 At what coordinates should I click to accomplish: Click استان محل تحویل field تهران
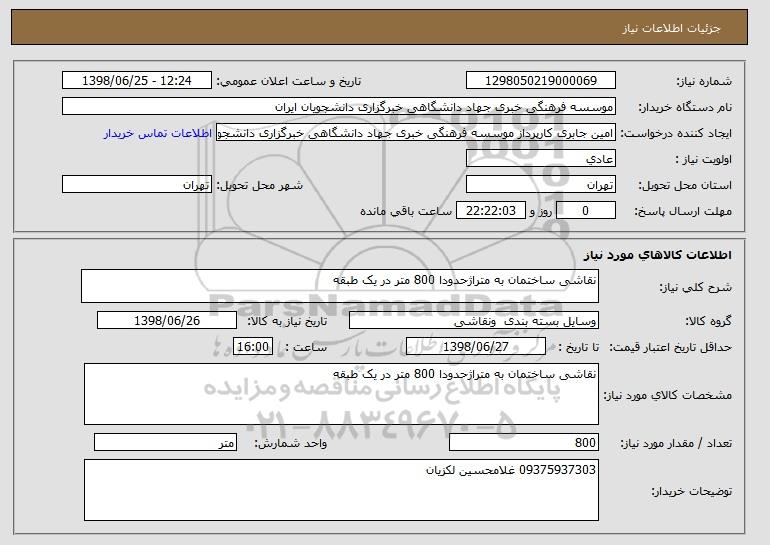(x=541, y=185)
